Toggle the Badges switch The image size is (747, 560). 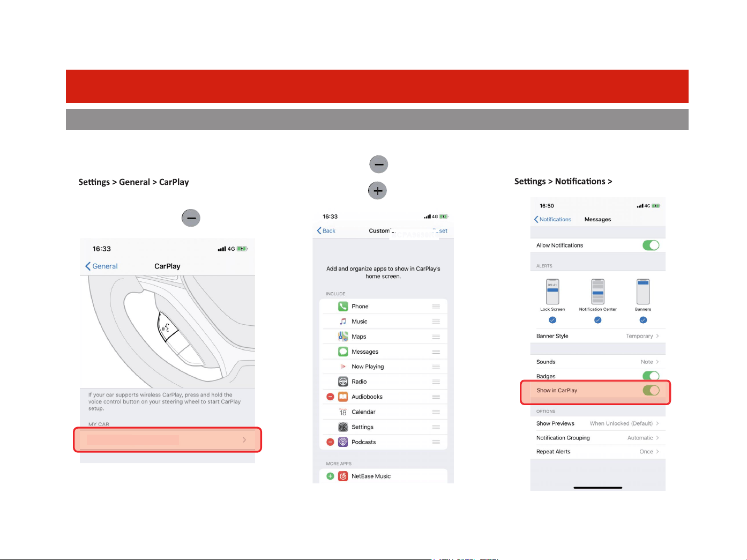[651, 376]
